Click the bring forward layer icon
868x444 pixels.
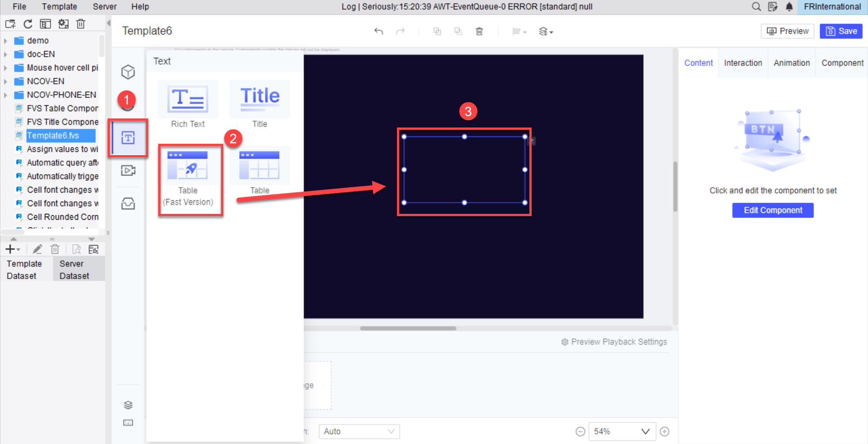click(x=437, y=31)
